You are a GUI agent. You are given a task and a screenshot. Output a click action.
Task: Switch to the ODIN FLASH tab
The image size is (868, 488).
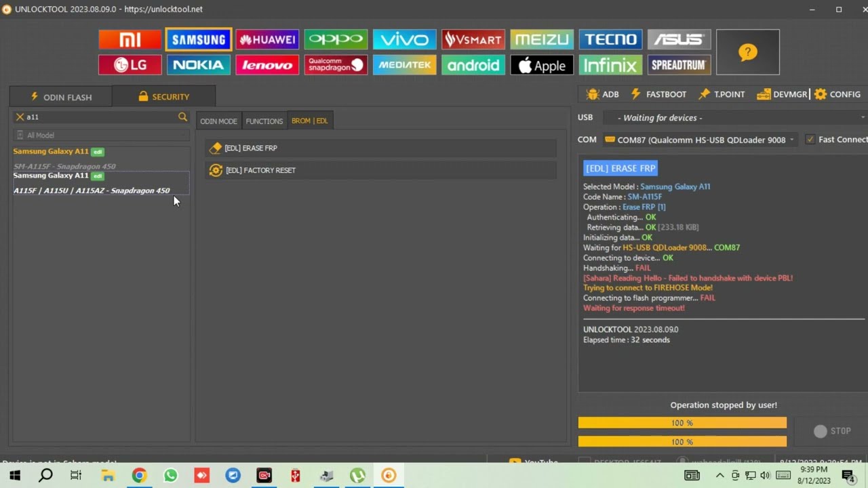61,97
